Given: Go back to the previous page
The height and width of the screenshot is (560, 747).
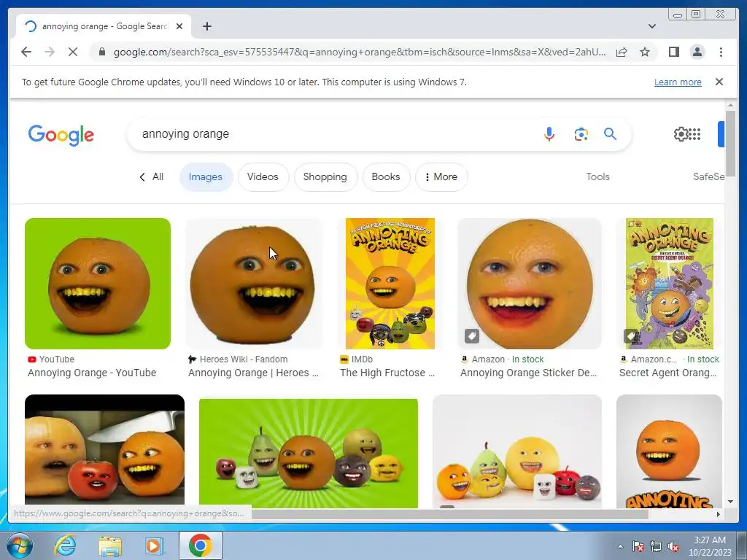Looking at the screenshot, I should [26, 52].
